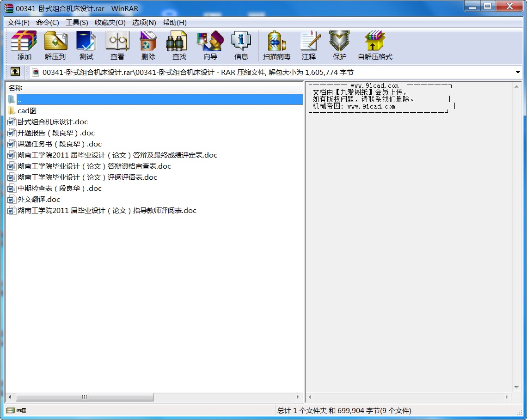Image resolution: width=527 pixels, height=420 pixels.
Task: Click the Word icon of 中期检查表（段良华）.doc
Action: [x=12, y=188]
